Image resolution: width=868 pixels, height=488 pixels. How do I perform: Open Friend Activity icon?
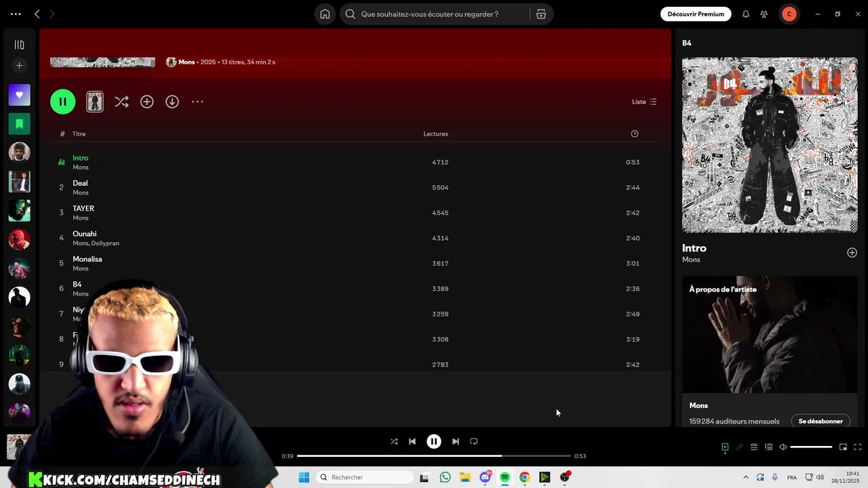764,14
